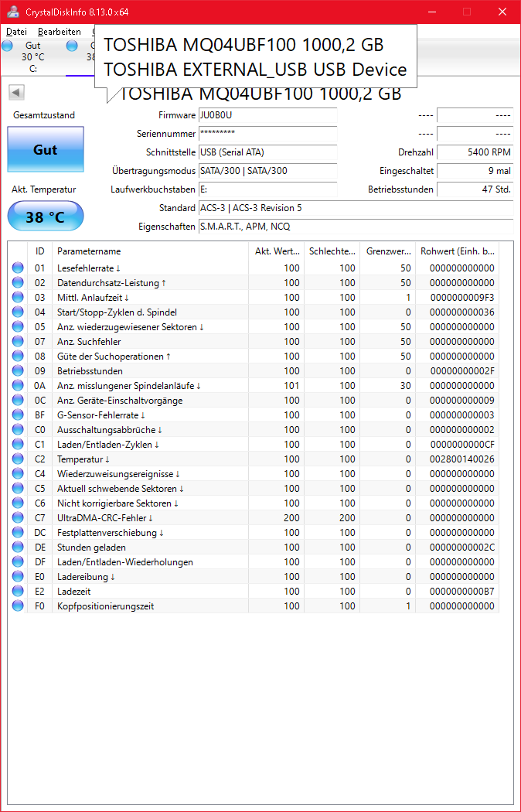Click status icon for Temperatur row
The height and width of the screenshot is (812, 521).
pyautogui.click(x=18, y=459)
